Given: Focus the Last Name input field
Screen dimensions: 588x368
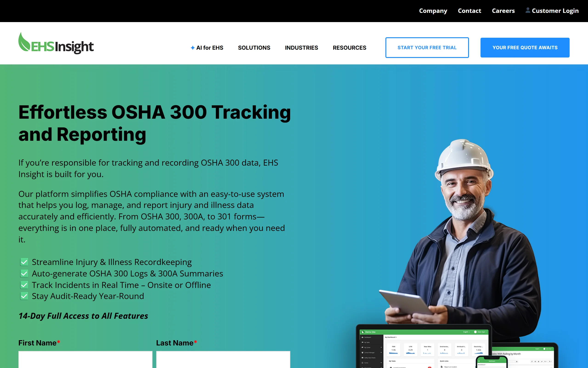Looking at the screenshot, I should tap(223, 359).
